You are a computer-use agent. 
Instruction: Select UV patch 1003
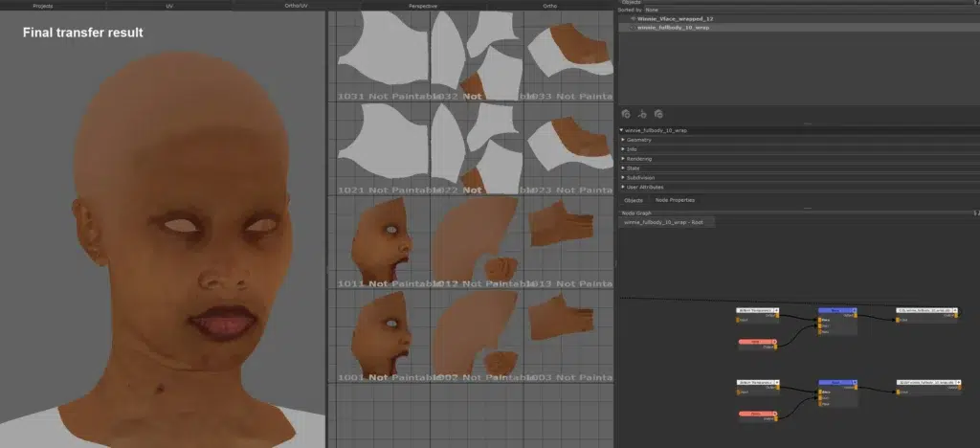point(568,337)
